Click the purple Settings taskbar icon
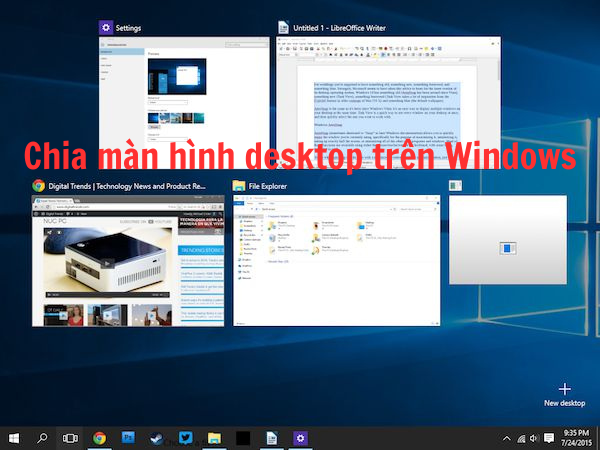 coord(299,438)
